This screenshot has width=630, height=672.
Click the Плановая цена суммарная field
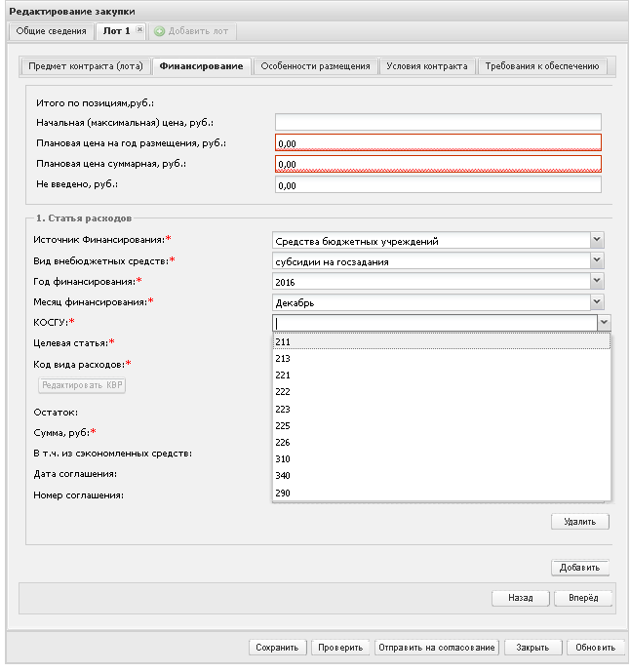[438, 164]
